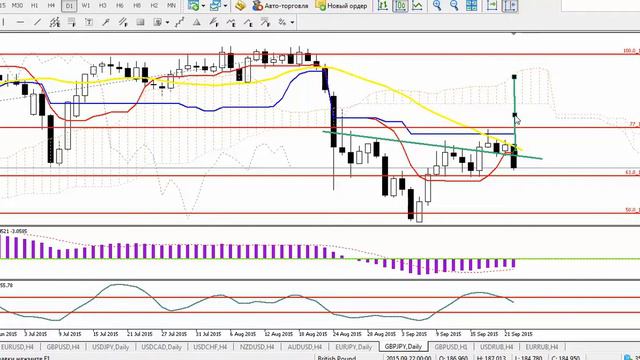Pick the arrow drawing tool

coord(106,22)
